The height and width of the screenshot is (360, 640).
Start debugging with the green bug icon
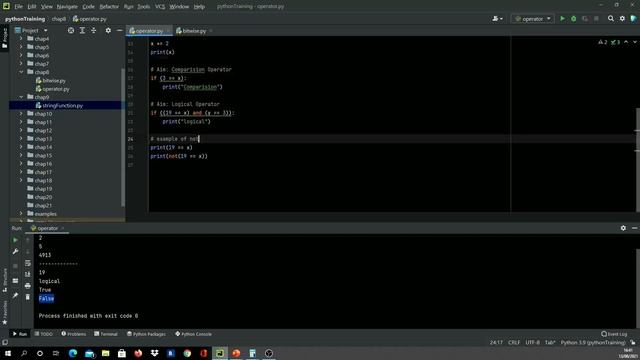(x=573, y=19)
